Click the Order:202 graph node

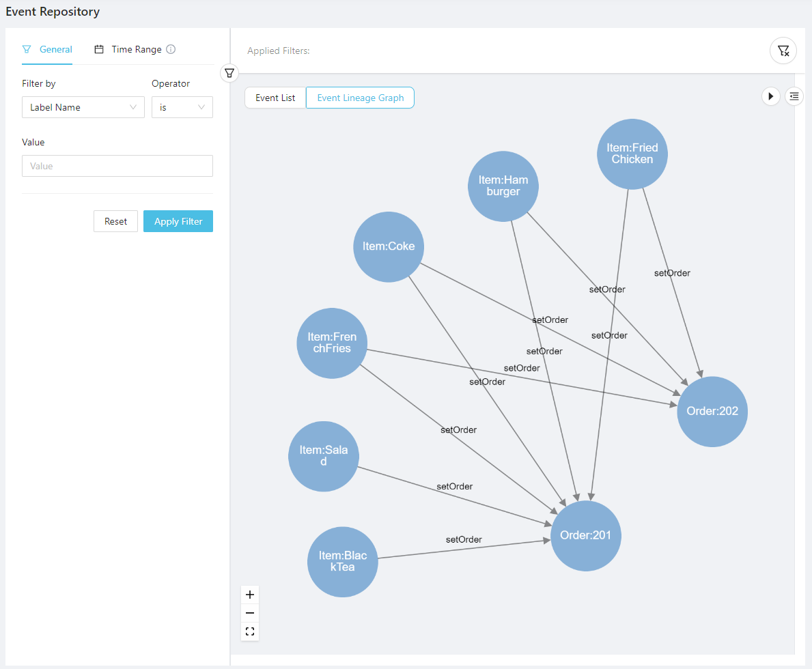click(x=712, y=412)
